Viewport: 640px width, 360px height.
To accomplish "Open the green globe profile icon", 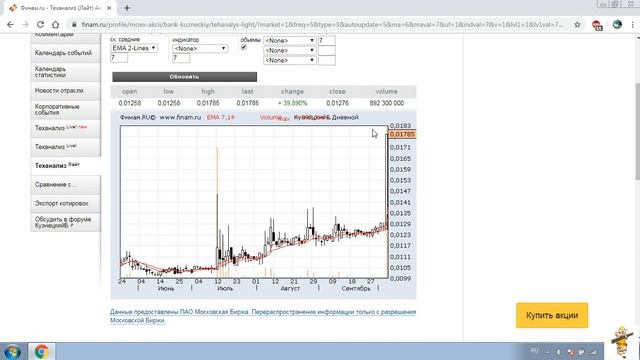I will (617, 24).
